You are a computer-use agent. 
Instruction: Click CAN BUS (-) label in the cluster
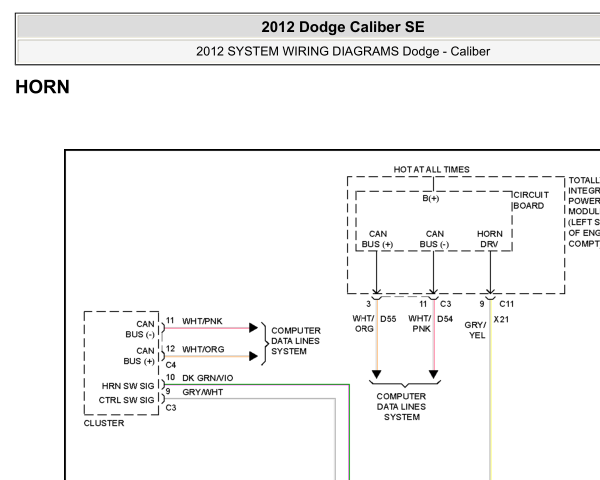(x=140, y=329)
